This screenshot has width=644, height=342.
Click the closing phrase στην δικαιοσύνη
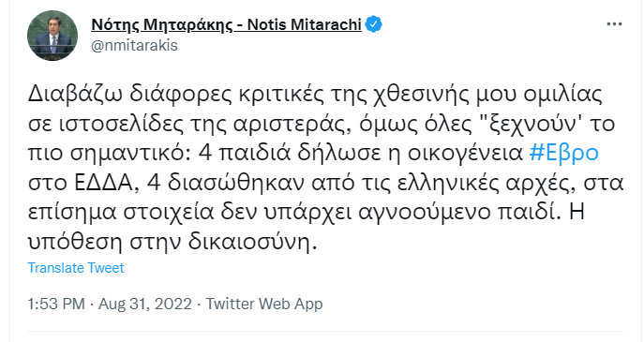[x=223, y=243]
